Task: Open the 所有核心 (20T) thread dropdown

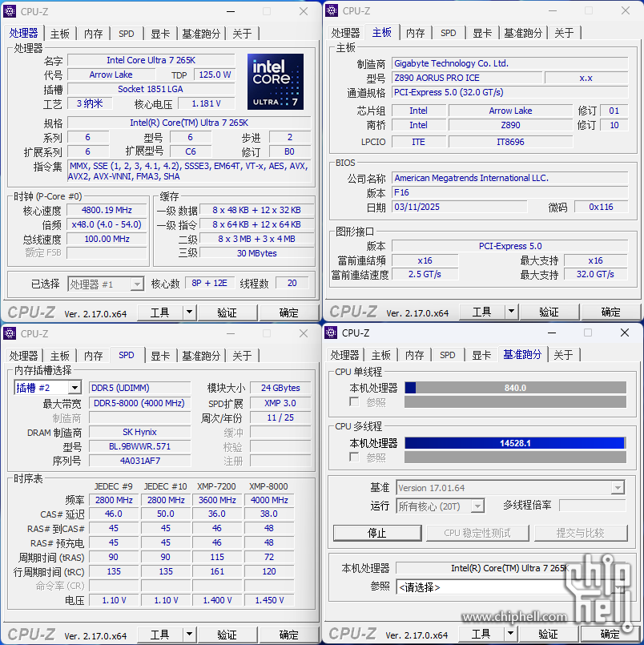Action: 477,506
